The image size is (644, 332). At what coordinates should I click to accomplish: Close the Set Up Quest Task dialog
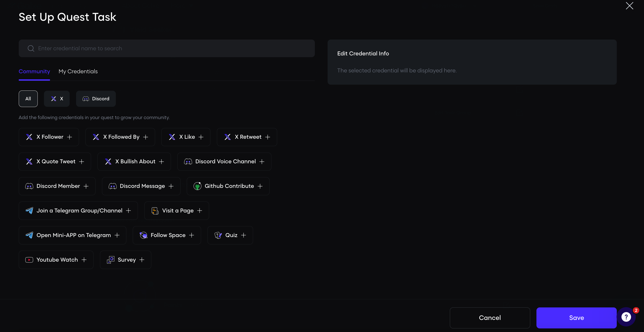coord(629,6)
